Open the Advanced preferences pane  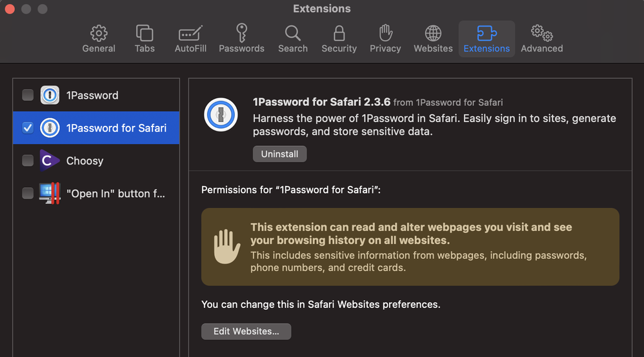tap(542, 39)
